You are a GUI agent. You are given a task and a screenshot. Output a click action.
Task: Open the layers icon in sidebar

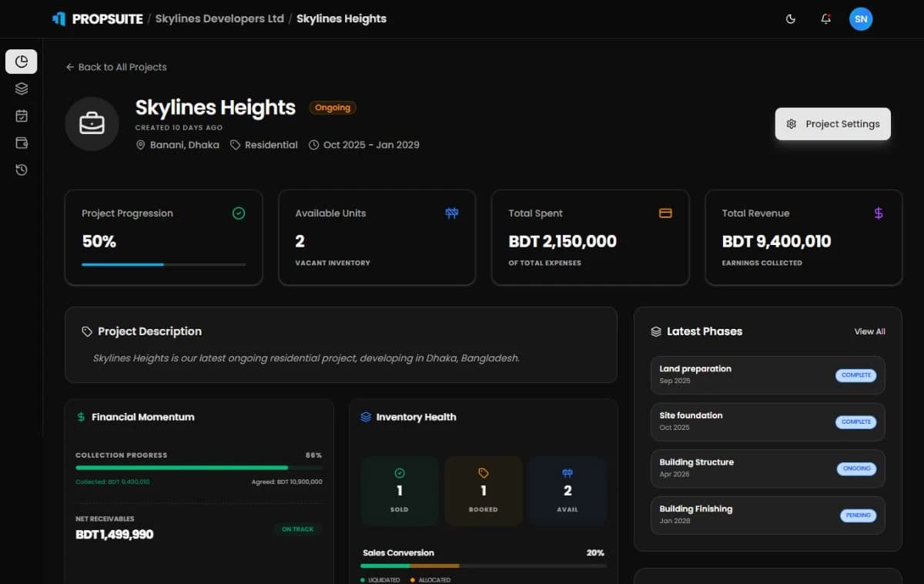tap(22, 89)
